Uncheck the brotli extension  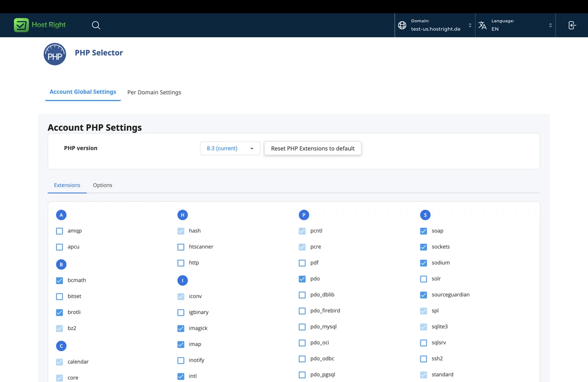[60, 312]
